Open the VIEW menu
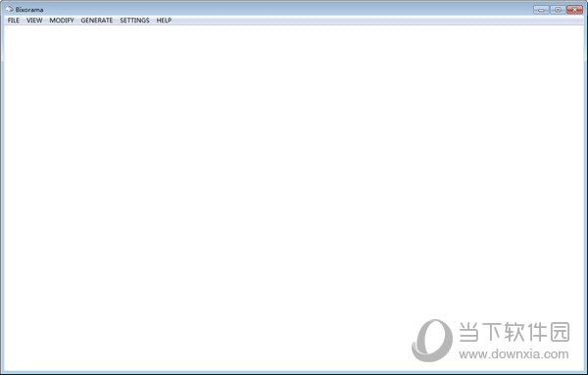588x375 pixels. click(x=34, y=21)
